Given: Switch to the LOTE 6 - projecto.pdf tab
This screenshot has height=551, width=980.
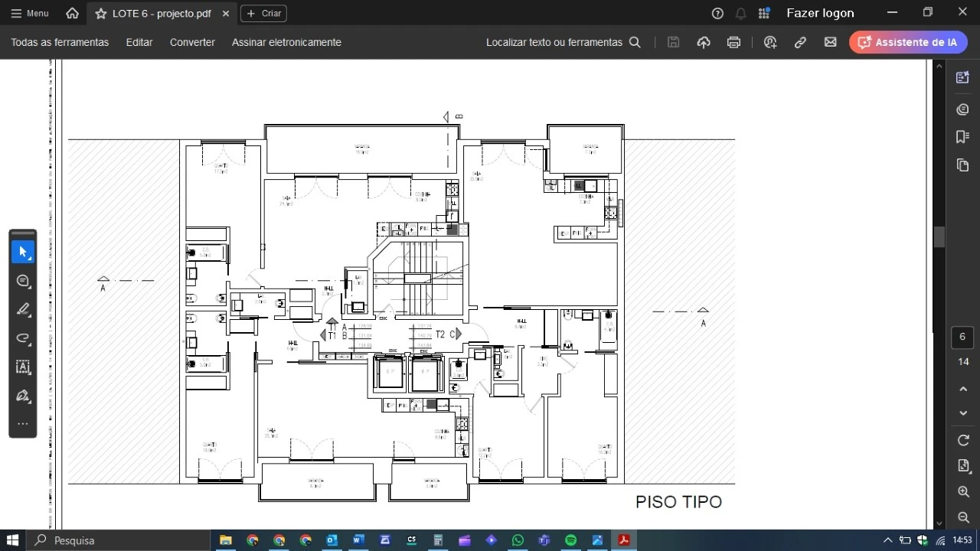Looking at the screenshot, I should 161,13.
